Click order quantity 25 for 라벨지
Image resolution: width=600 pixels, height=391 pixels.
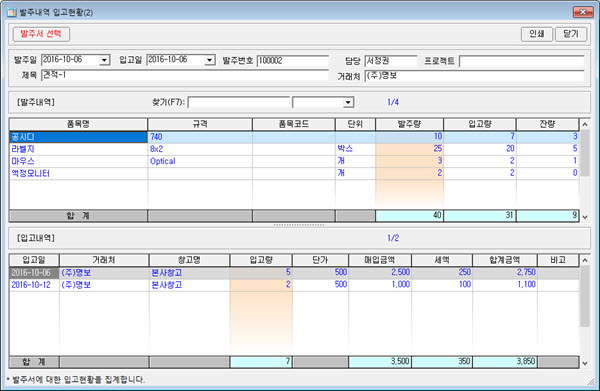point(409,149)
